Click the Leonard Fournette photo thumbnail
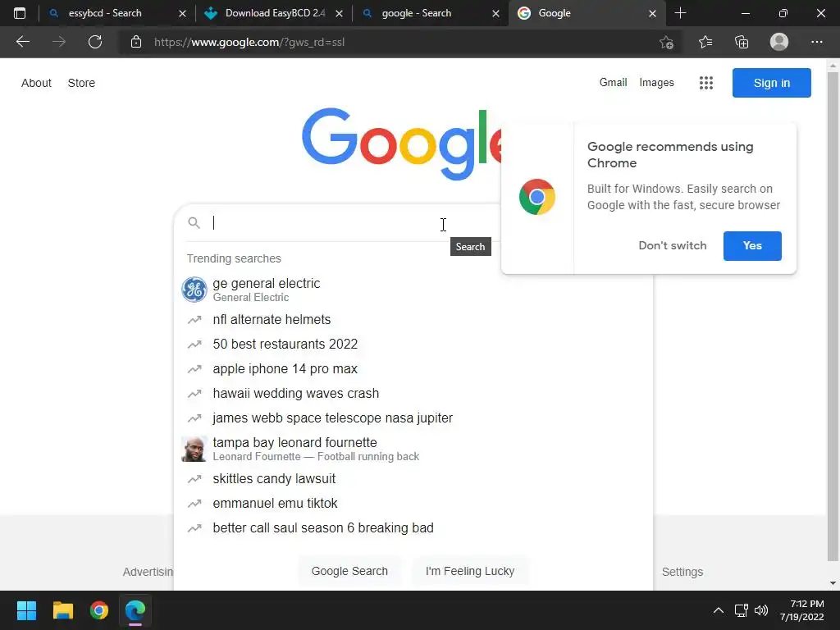The width and height of the screenshot is (840, 630). [194, 449]
